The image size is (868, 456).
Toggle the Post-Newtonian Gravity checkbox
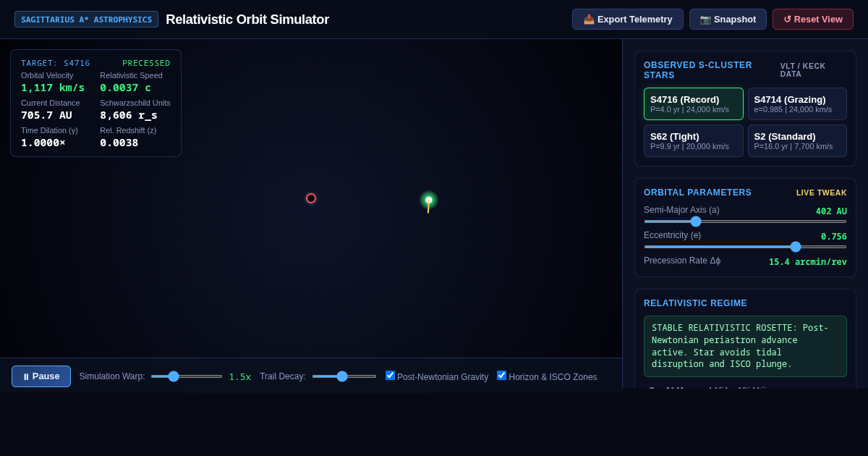[390, 375]
